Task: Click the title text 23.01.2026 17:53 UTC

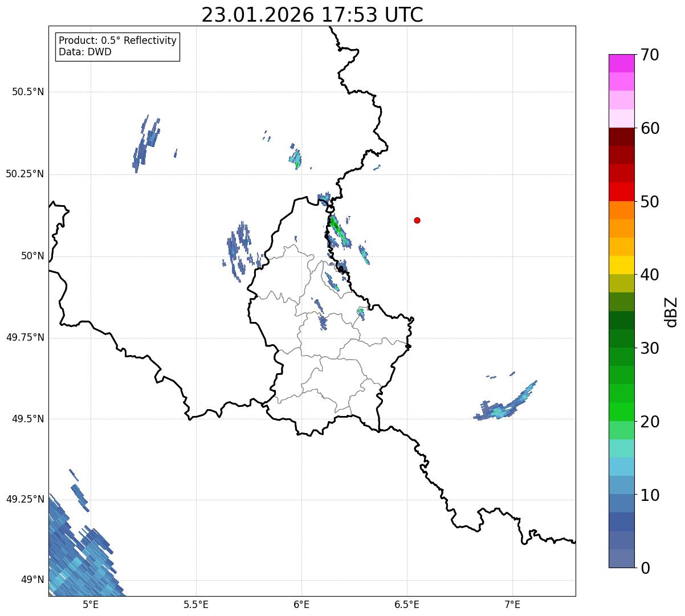Action: coord(312,15)
